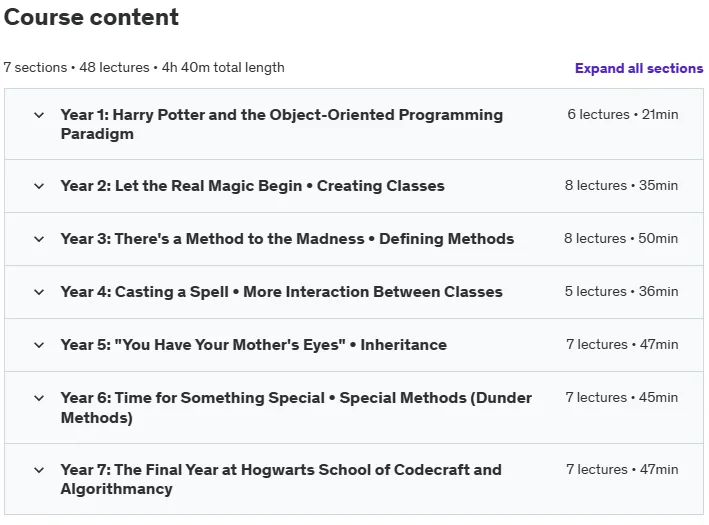Expand chevron for Year 4 section
This screenshot has height=525, width=709.
[39, 292]
